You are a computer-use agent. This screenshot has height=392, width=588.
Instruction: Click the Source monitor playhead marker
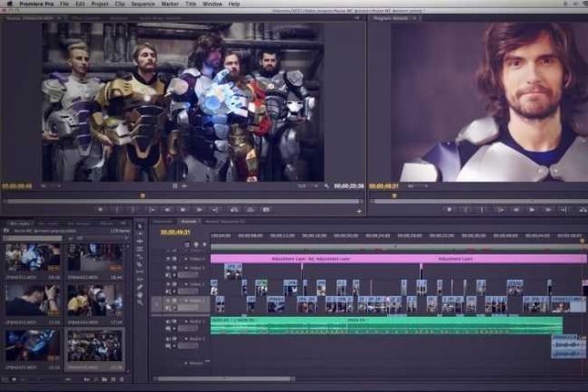(x=142, y=196)
